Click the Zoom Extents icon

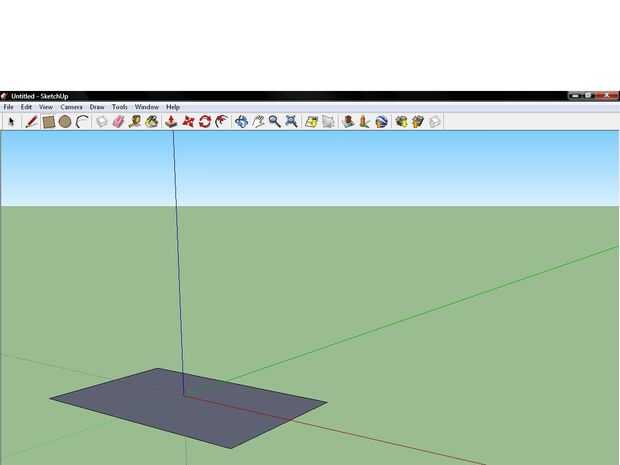click(x=291, y=121)
